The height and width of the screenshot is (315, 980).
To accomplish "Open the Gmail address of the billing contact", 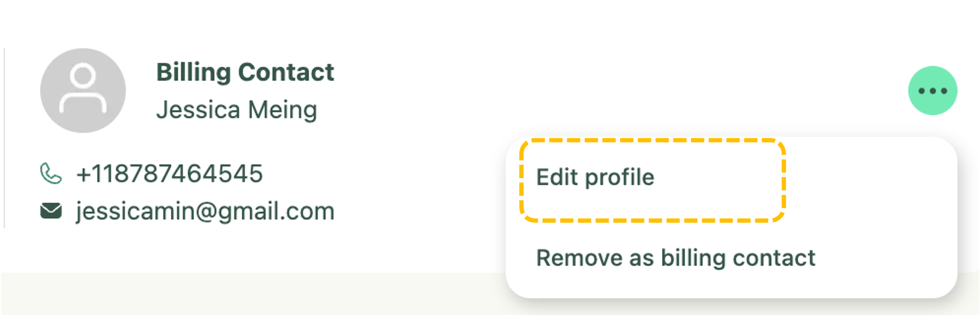I will coord(205,211).
